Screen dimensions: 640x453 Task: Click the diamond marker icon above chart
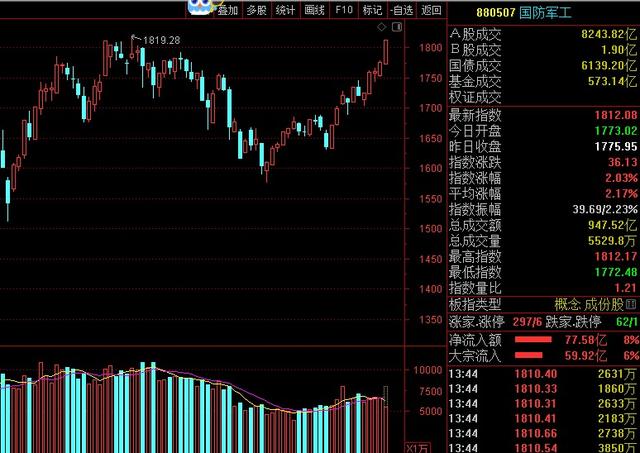tap(382, 27)
